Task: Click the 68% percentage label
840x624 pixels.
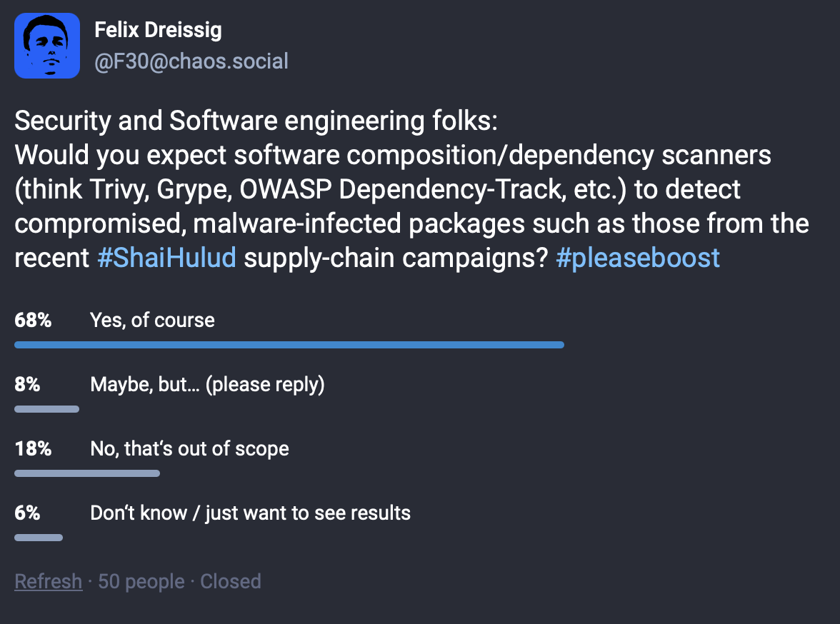Action: (x=33, y=320)
